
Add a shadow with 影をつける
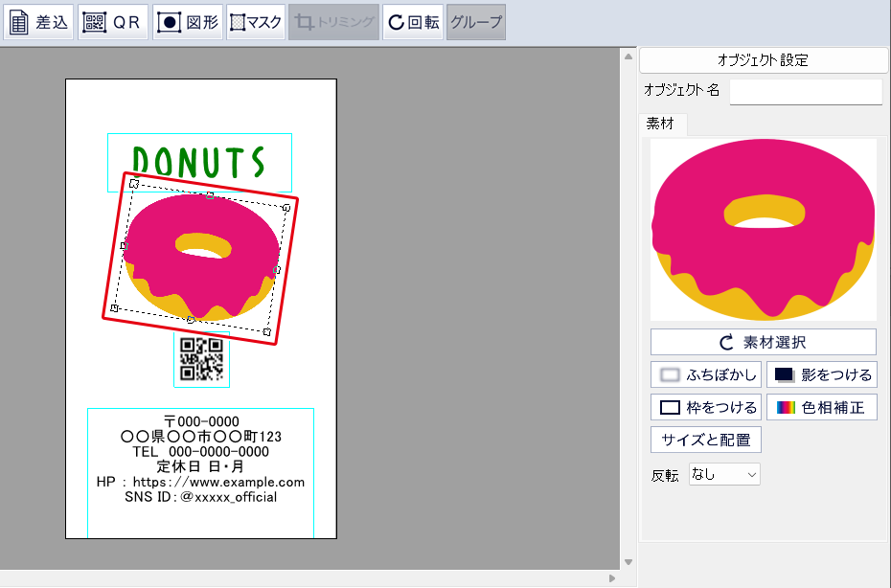[x=821, y=374]
